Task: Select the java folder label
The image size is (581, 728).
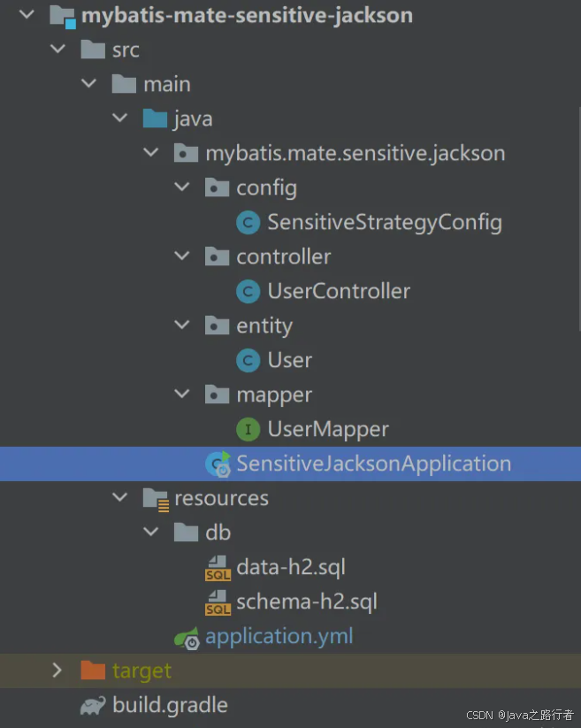Action: pyautogui.click(x=193, y=119)
